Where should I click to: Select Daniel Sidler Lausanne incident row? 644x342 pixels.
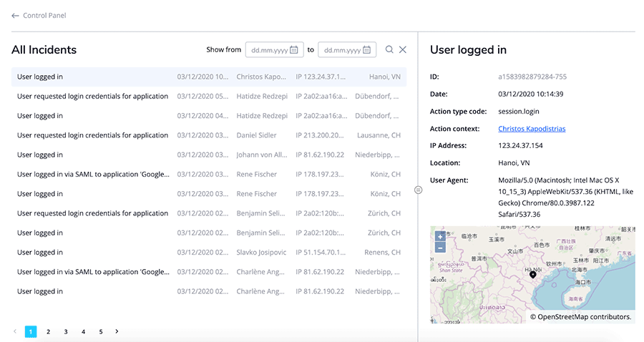point(208,135)
